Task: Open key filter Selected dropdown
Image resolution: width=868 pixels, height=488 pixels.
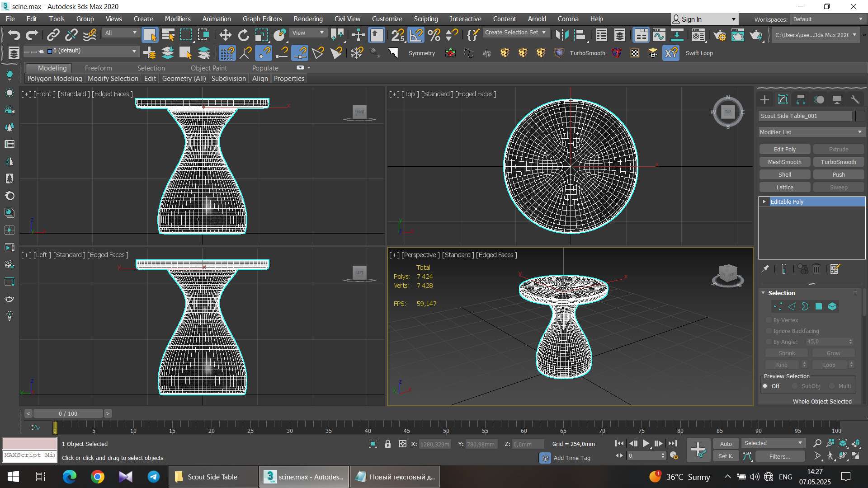Action: coord(773,443)
